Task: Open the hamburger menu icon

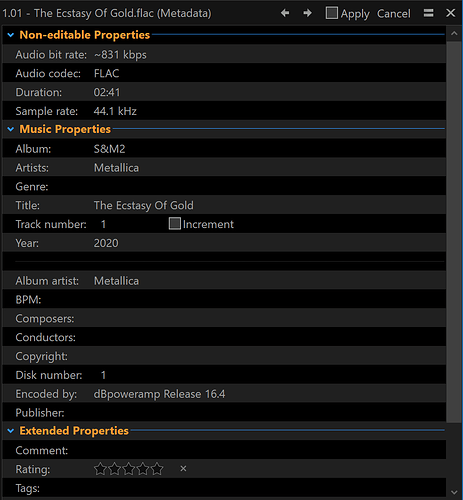Action: (429, 13)
